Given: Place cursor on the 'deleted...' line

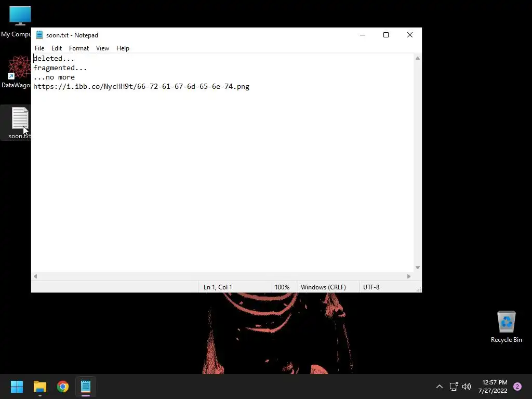Looking at the screenshot, I should click(54, 58).
